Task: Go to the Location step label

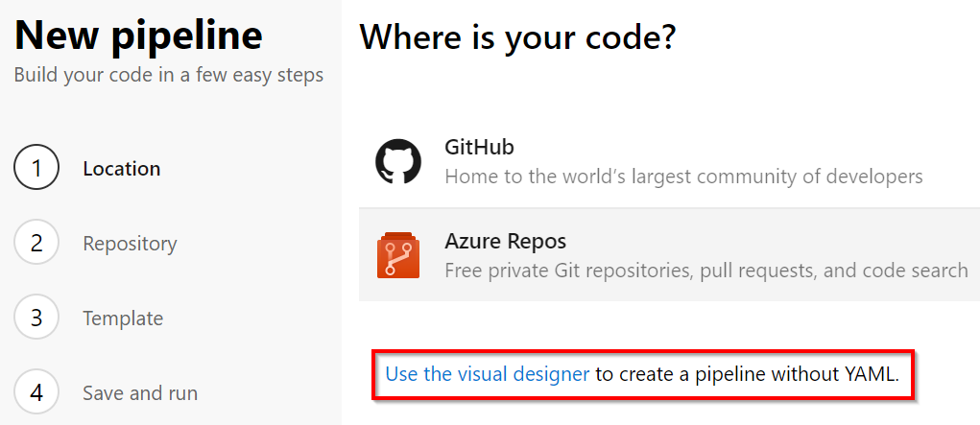Action: point(122,169)
